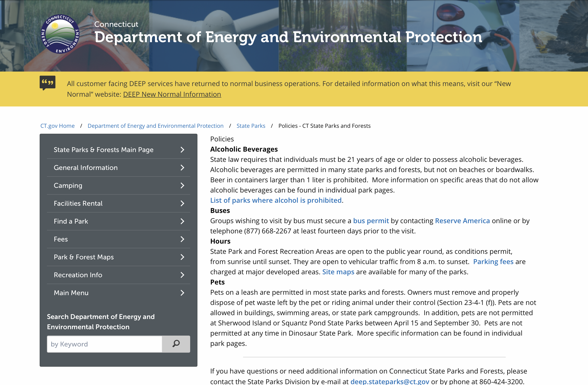The height and width of the screenshot is (385, 588).
Task: Open the DEEP New Normal Information link
Action: [172, 94]
